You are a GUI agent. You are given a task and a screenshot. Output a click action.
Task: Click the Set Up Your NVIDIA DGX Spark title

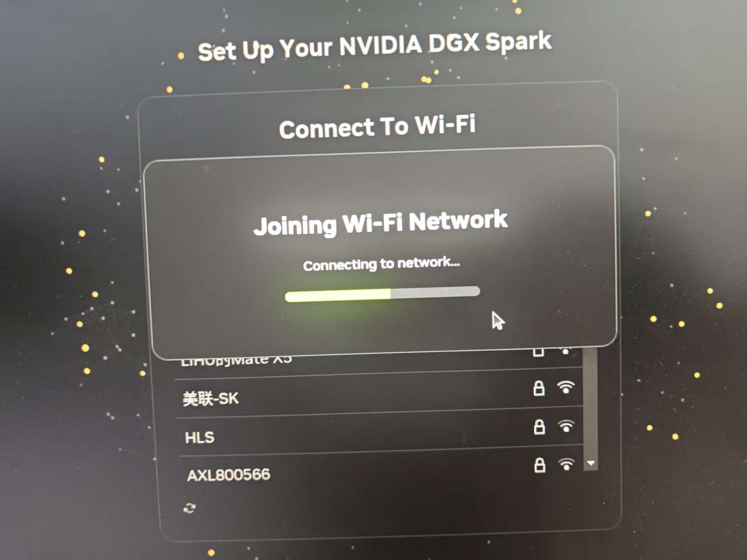point(374,47)
